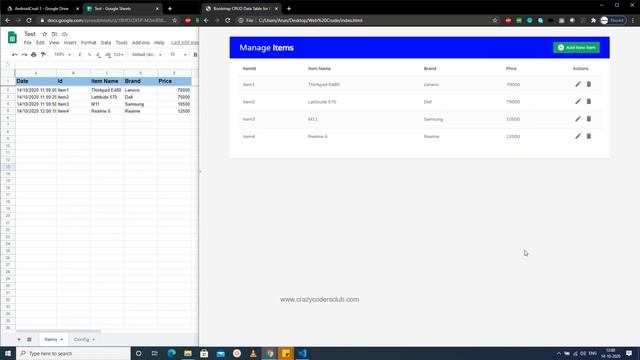The image size is (640, 360).
Task: Add a new sheet with plus button
Action: pos(19,340)
